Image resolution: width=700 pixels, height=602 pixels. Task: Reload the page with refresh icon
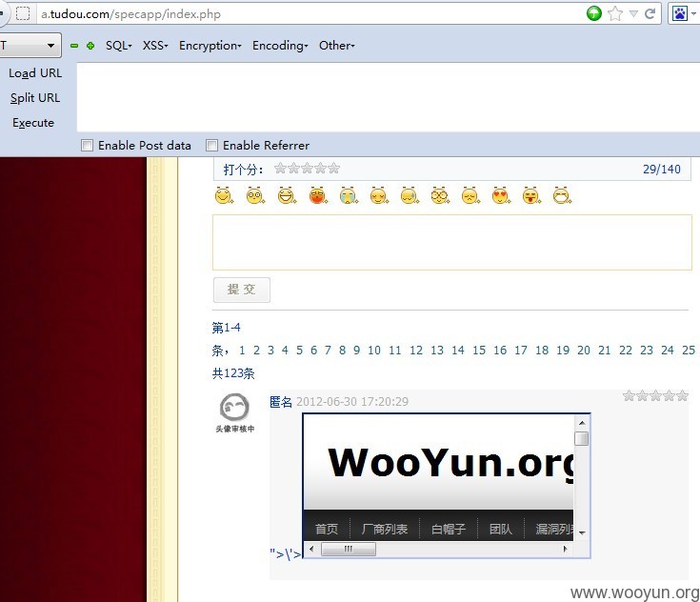650,14
